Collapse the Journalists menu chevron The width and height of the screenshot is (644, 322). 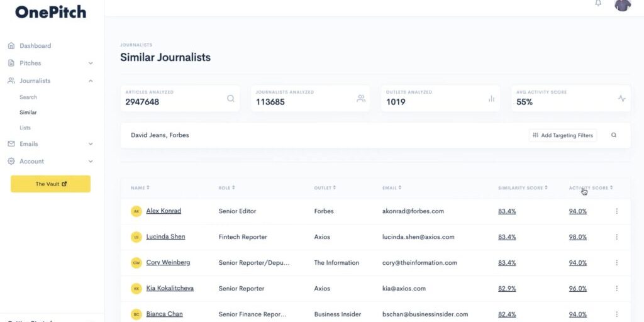(91, 81)
